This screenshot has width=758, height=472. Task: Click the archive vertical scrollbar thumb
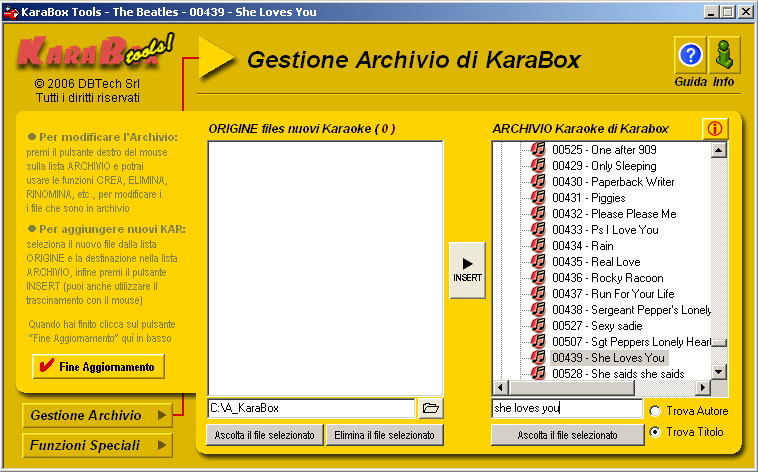719,343
